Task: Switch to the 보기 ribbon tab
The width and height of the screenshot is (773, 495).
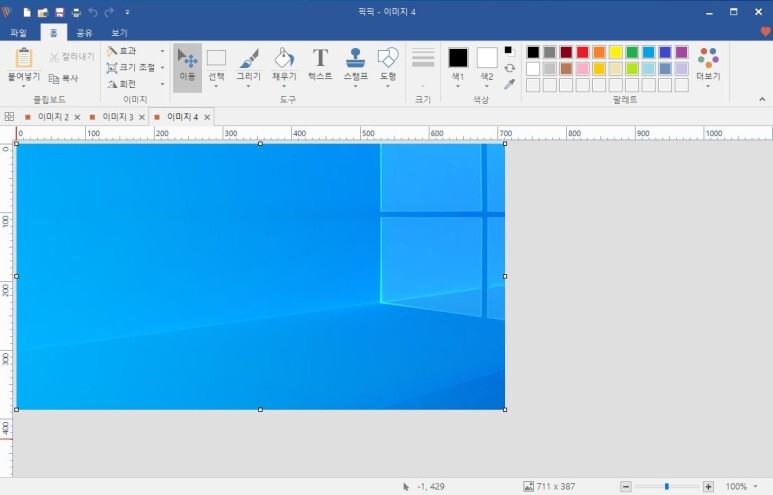Action: coord(119,33)
